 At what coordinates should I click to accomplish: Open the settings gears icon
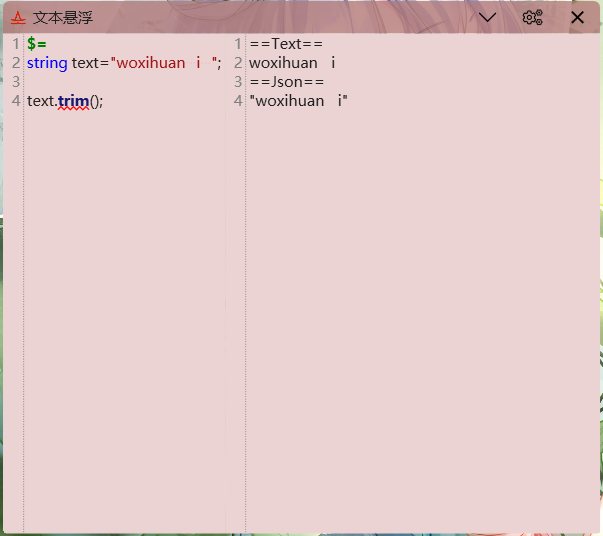point(532,18)
